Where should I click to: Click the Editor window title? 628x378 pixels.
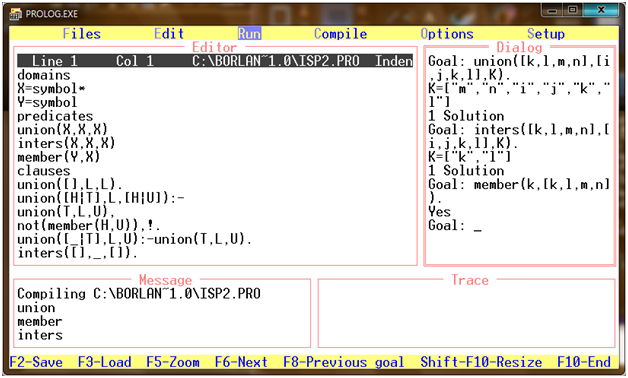click(x=215, y=47)
